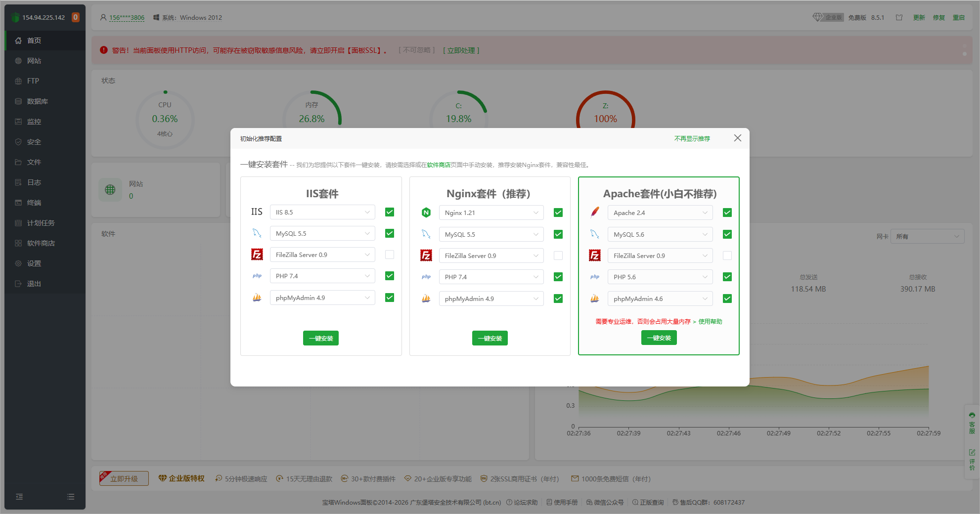The image size is (980, 514).
Task: Click the phpMyAdmin sailboat icon in Nginx suite
Action: coord(426,299)
